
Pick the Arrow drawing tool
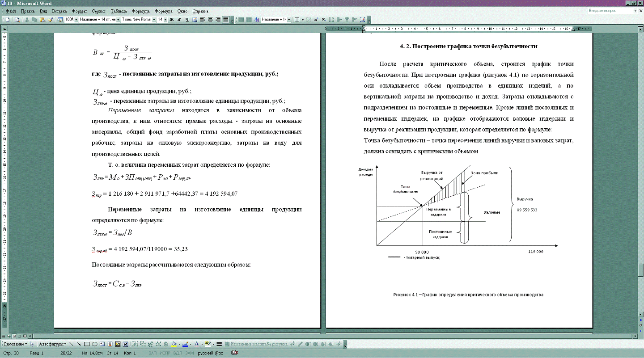(79, 344)
